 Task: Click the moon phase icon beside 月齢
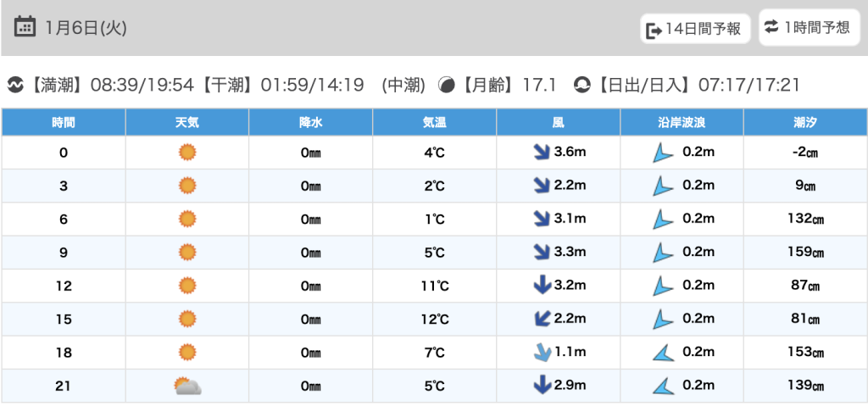pos(446,85)
